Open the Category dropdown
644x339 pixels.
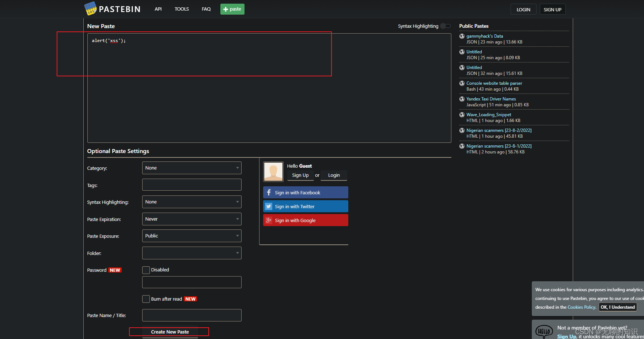[x=192, y=168]
